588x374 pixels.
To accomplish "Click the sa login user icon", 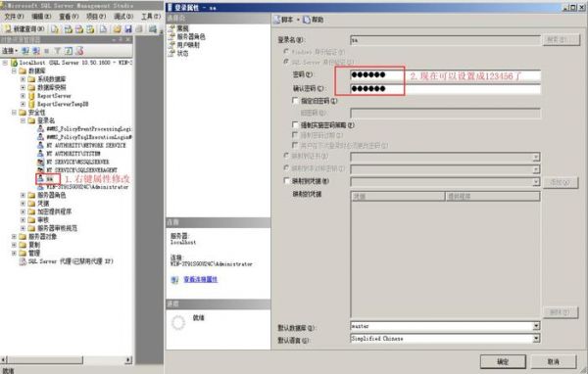I will [x=40, y=179].
